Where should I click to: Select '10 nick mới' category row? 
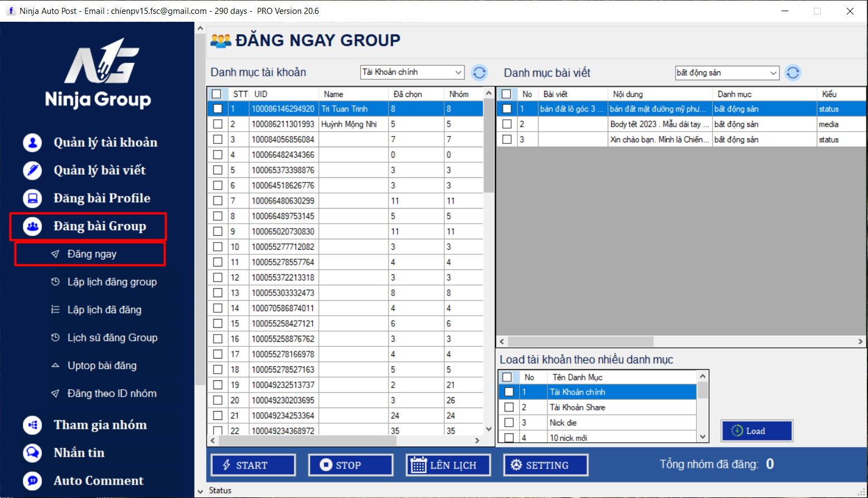(597, 438)
